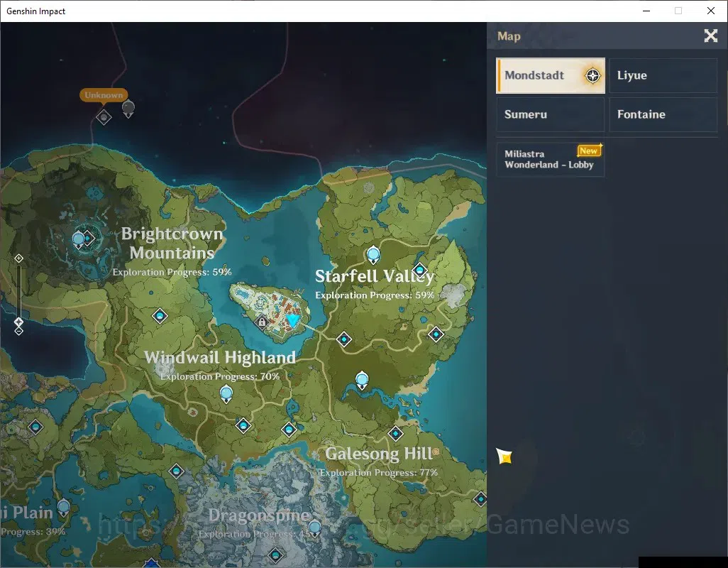Select statue pin near Plain label
Image resolution: width=728 pixels, height=568 pixels.
[64, 508]
